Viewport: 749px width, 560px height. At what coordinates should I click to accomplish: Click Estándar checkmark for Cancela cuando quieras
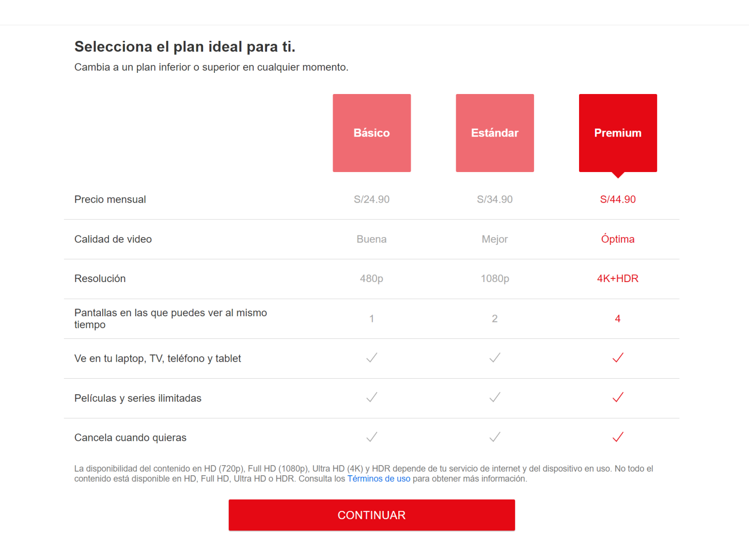(x=495, y=437)
